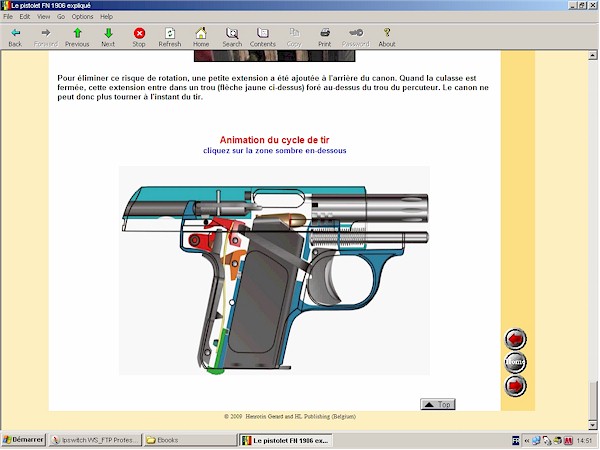This screenshot has width=600, height=450.
Task: Print the current page
Action: (x=324, y=37)
